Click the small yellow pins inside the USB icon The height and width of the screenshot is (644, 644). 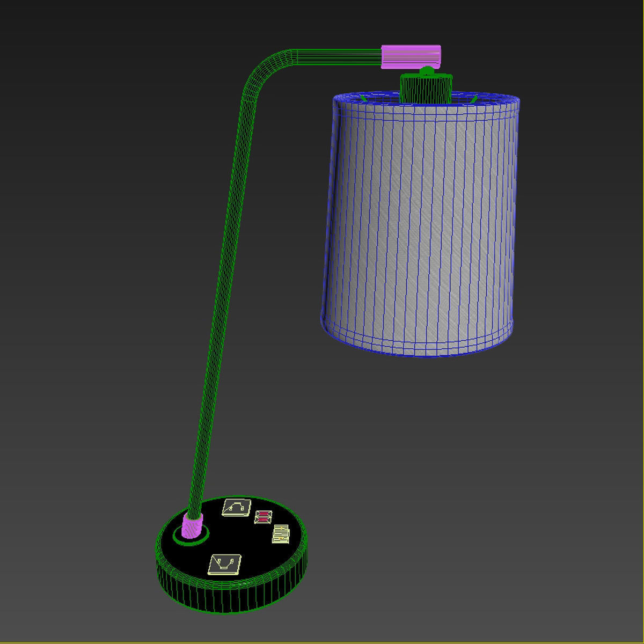(281, 529)
